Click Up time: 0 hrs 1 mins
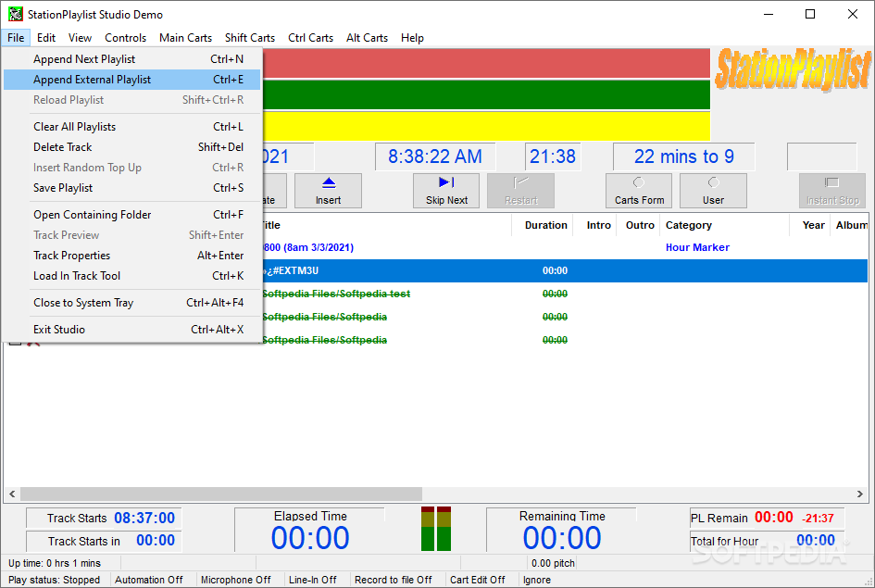 point(55,563)
